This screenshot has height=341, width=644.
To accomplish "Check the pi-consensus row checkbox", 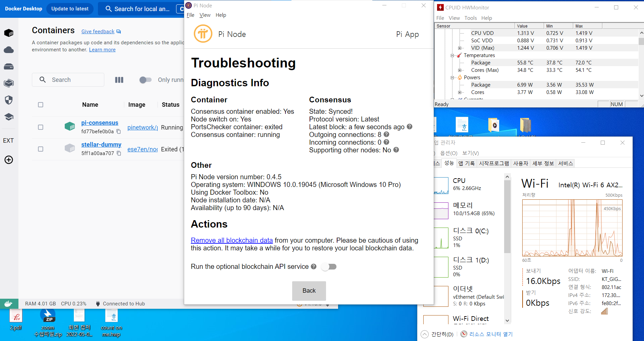I will pyautogui.click(x=41, y=127).
